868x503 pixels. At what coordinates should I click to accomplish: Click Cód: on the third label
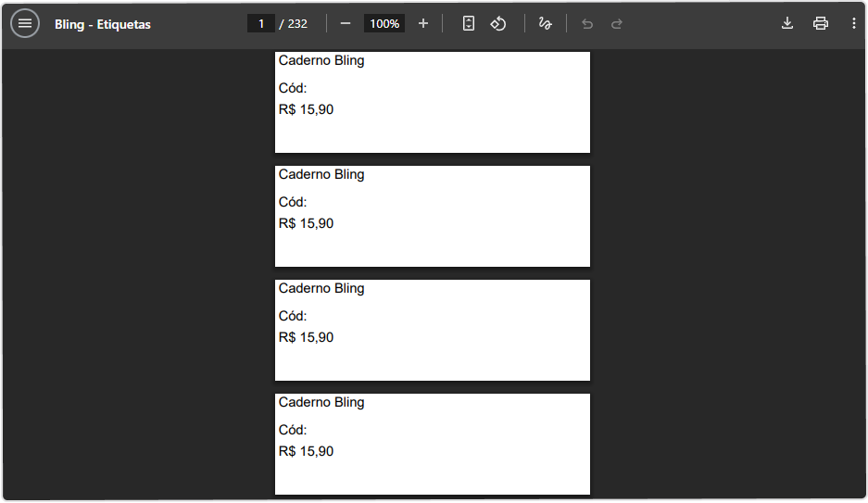point(293,316)
